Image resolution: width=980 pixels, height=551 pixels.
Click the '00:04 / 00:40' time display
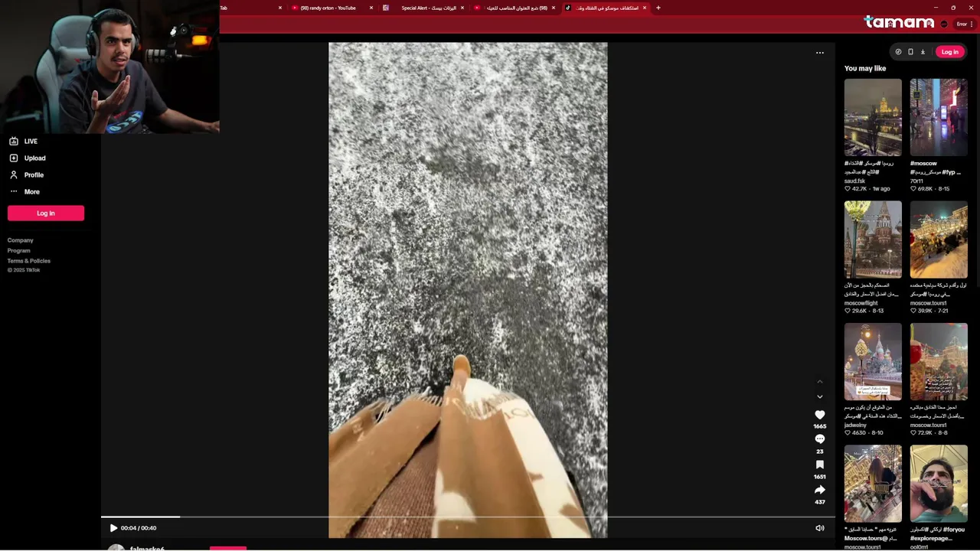[x=139, y=528]
